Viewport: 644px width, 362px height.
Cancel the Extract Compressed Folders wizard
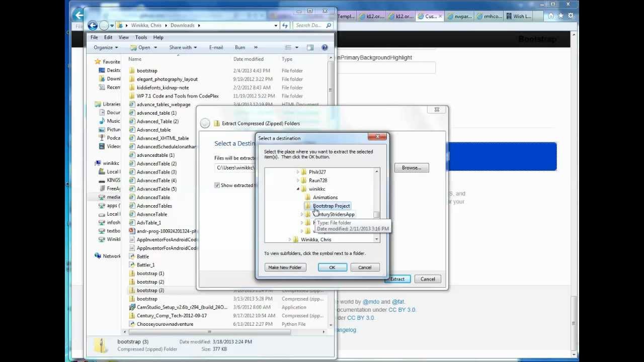click(428, 279)
